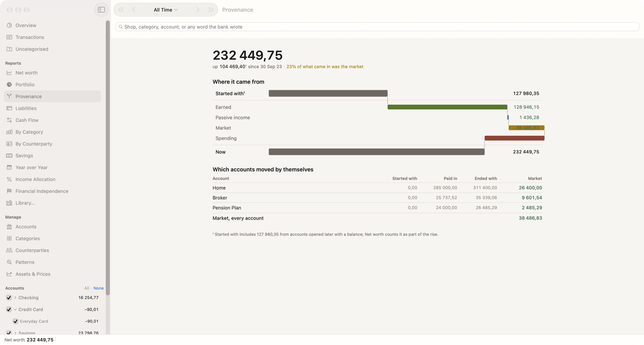Image resolution: width=644 pixels, height=345 pixels.
Task: Expand the Checking account group
Action: click(x=15, y=298)
